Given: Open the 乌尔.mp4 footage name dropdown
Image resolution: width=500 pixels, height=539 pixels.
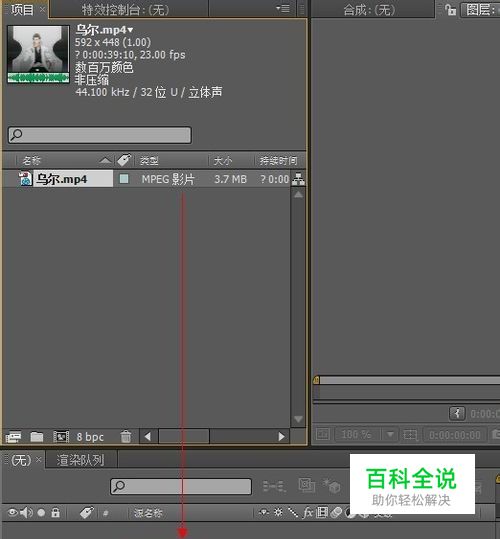Looking at the screenshot, I should tap(131, 31).
